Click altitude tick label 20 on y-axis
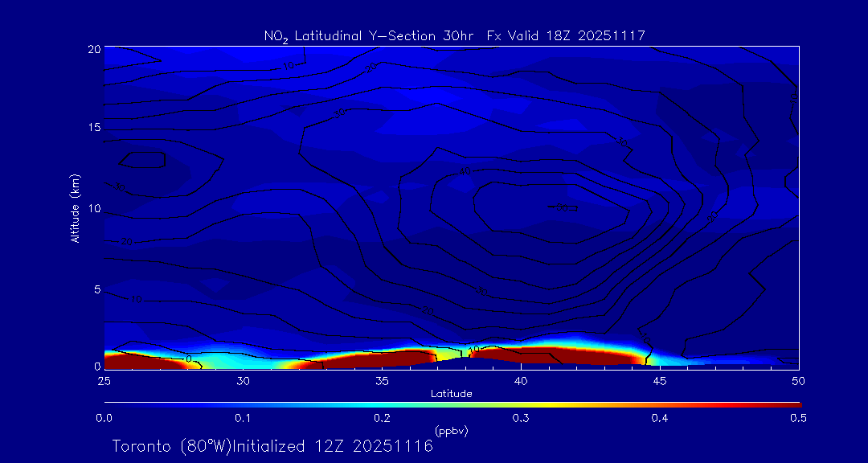Viewport: 868px width, 463px height. coord(93,49)
